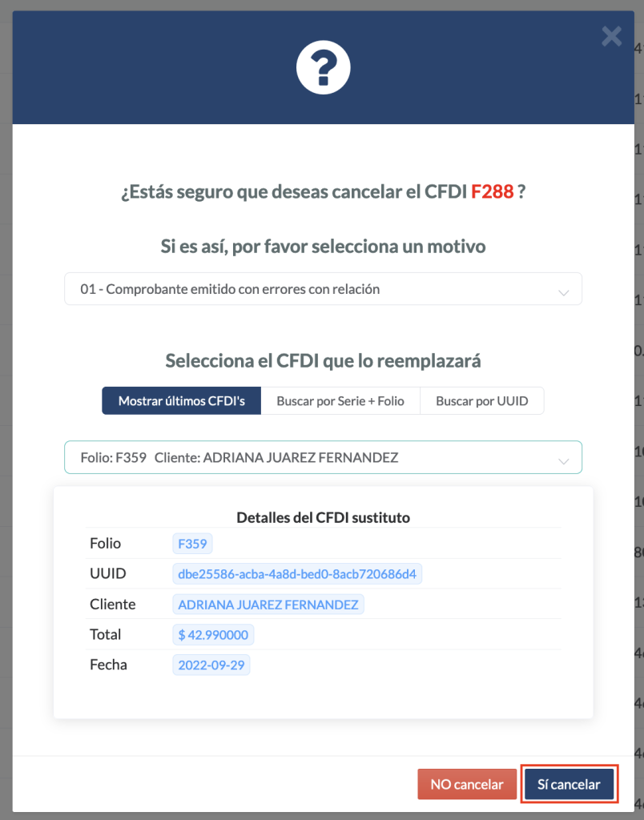Click the chevron arrow on the motivo selector

click(x=563, y=292)
